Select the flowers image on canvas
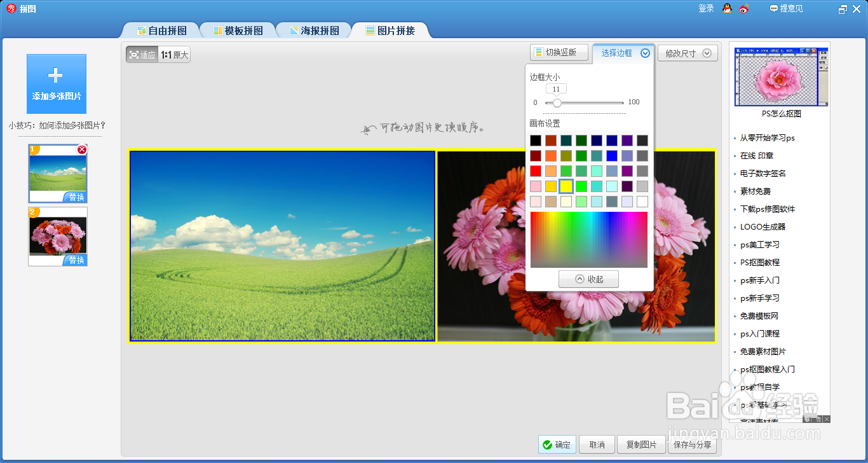This screenshot has width=868, height=463. click(x=576, y=247)
